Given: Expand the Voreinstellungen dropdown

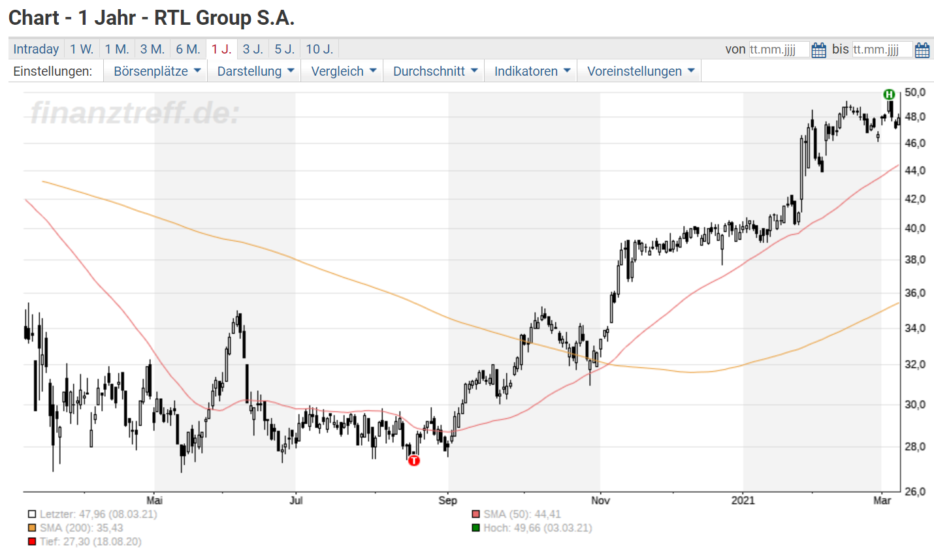Looking at the screenshot, I should click(x=639, y=71).
